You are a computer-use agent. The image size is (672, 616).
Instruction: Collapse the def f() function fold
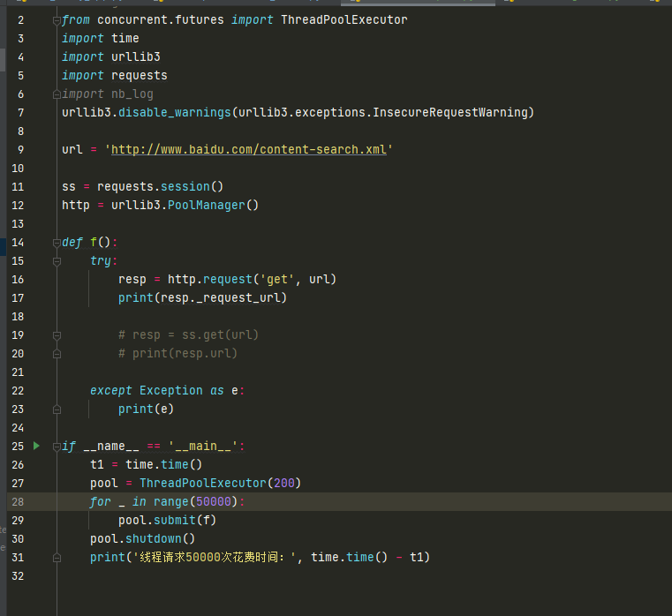(x=57, y=243)
